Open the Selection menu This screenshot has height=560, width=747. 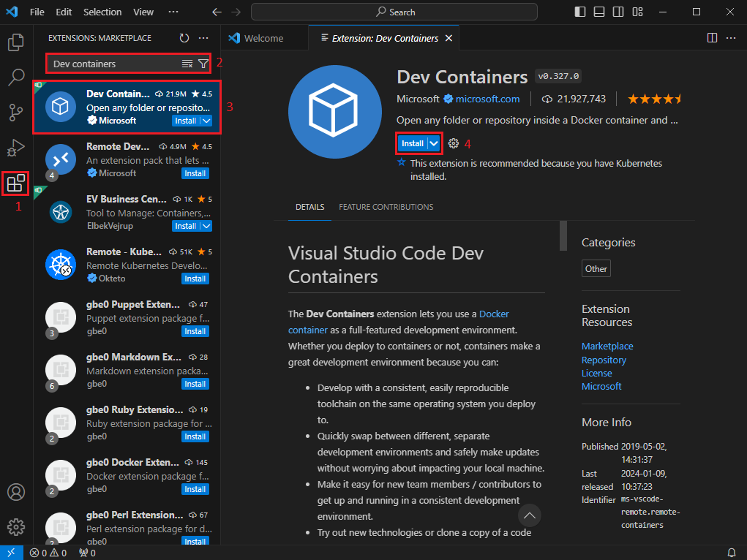pyautogui.click(x=102, y=12)
